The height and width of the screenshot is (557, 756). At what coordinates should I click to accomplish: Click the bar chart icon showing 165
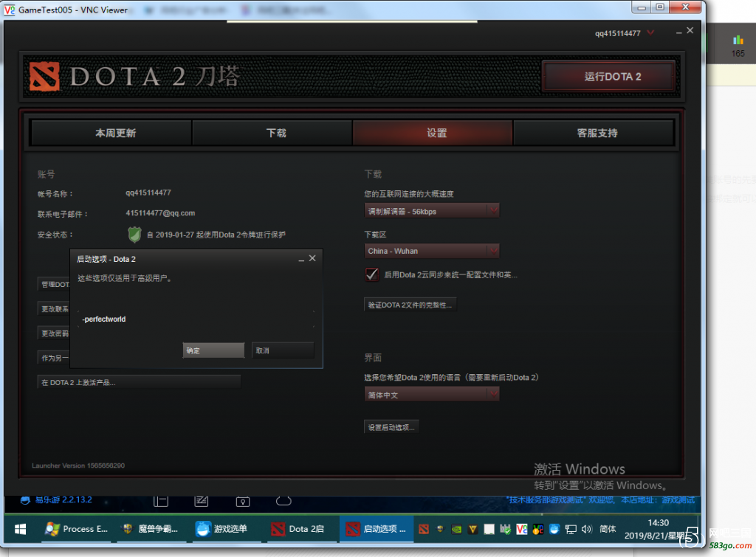click(738, 41)
